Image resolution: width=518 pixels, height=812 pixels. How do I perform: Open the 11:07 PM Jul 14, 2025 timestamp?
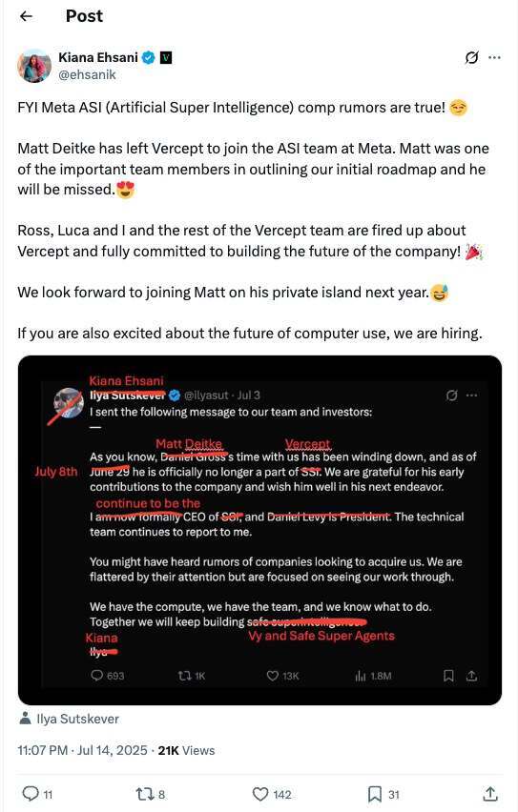point(82,750)
